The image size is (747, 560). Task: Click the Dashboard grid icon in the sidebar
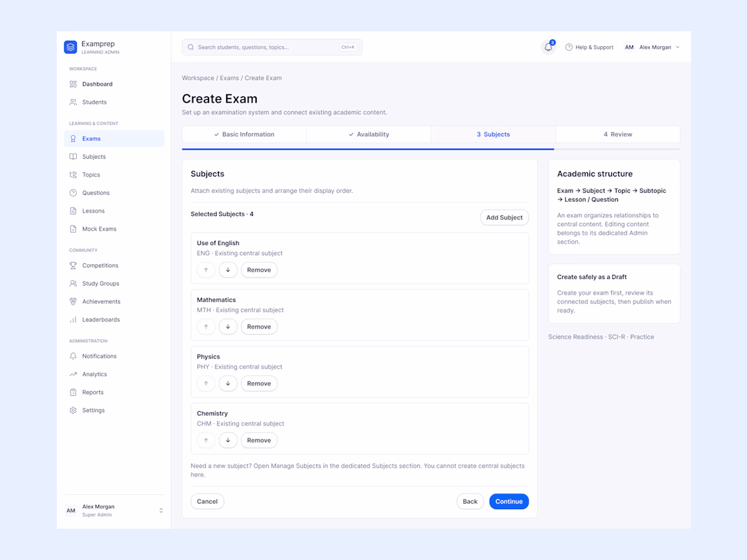point(73,84)
